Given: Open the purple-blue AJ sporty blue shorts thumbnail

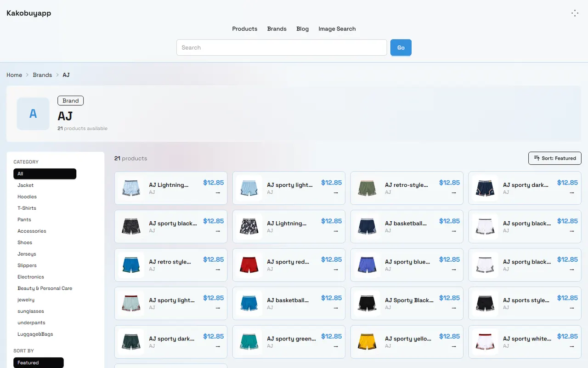Looking at the screenshot, I should pos(367,265).
